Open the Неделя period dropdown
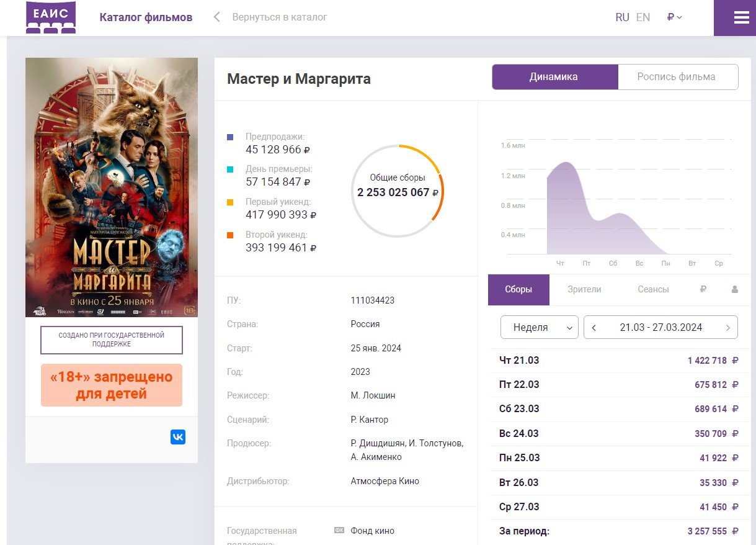Screen dimensions: 756x545 pos(539,328)
